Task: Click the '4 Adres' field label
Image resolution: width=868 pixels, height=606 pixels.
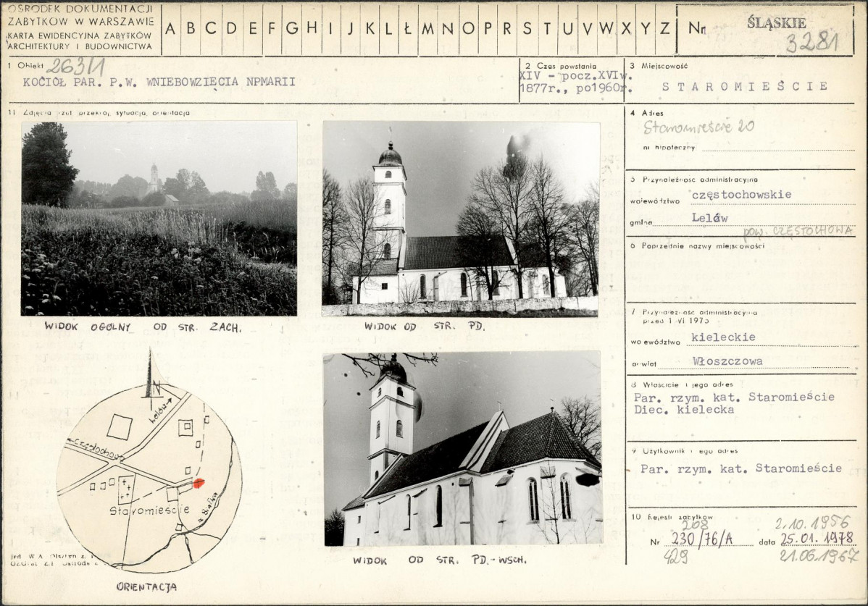Action: pos(646,113)
